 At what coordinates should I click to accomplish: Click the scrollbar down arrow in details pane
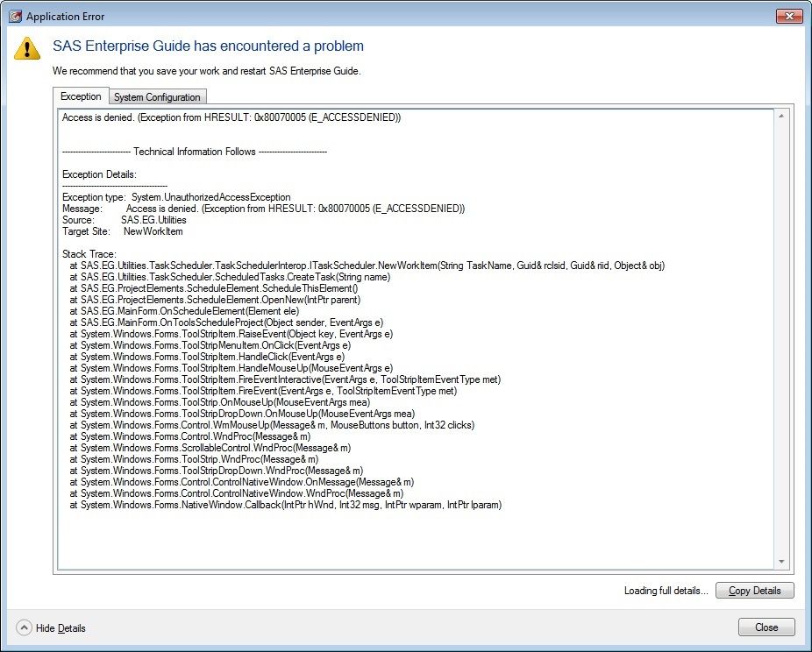(781, 562)
